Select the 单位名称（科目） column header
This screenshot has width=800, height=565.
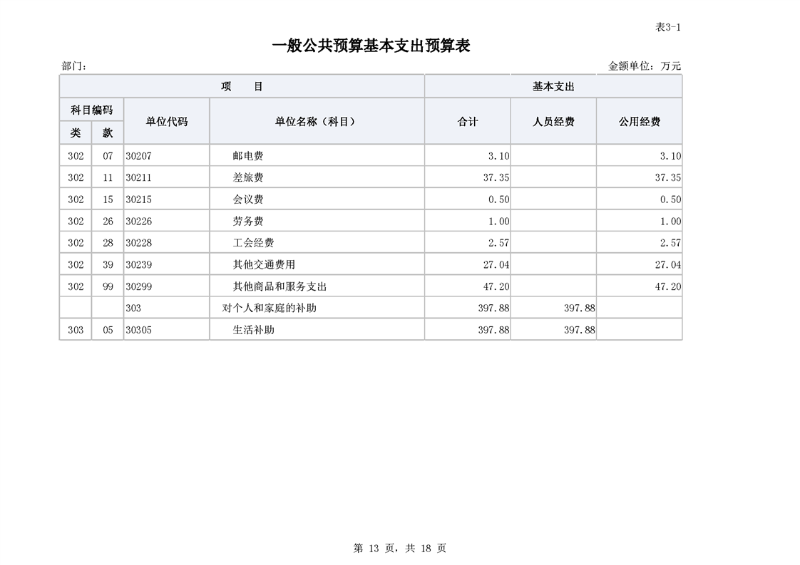tap(316, 121)
